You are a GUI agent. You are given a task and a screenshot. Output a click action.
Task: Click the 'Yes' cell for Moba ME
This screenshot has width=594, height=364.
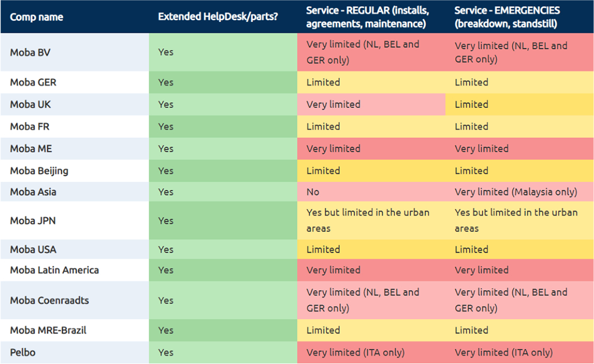click(x=166, y=149)
